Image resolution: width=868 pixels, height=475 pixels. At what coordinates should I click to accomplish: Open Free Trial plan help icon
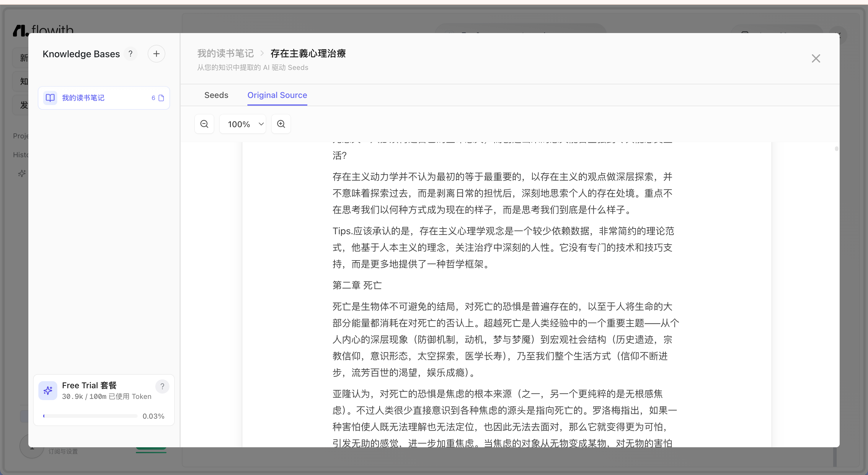162,386
